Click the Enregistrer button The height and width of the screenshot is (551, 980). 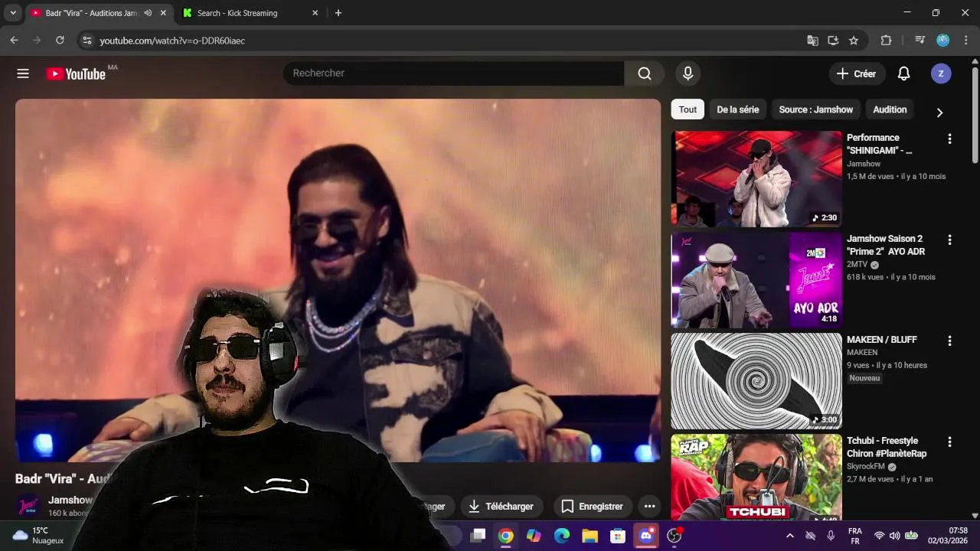tap(593, 507)
